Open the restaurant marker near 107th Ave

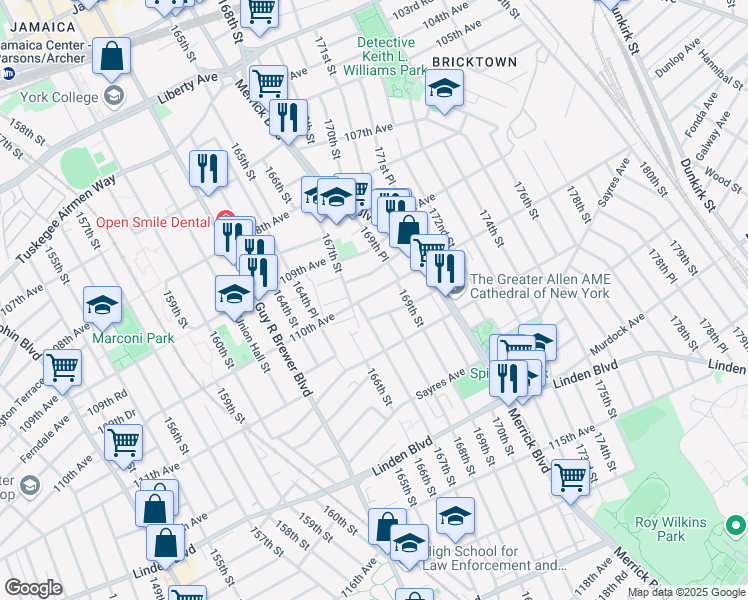click(x=288, y=118)
